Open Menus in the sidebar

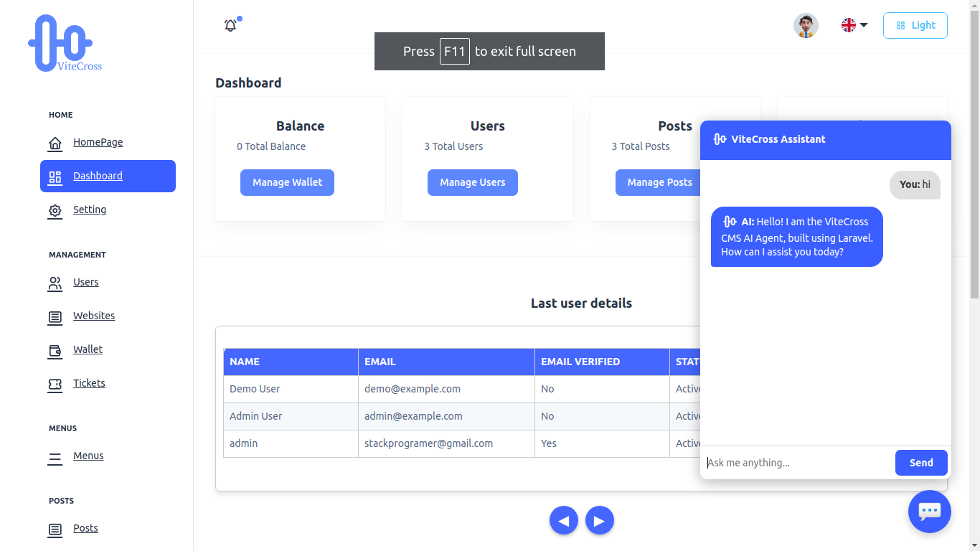[x=88, y=456]
